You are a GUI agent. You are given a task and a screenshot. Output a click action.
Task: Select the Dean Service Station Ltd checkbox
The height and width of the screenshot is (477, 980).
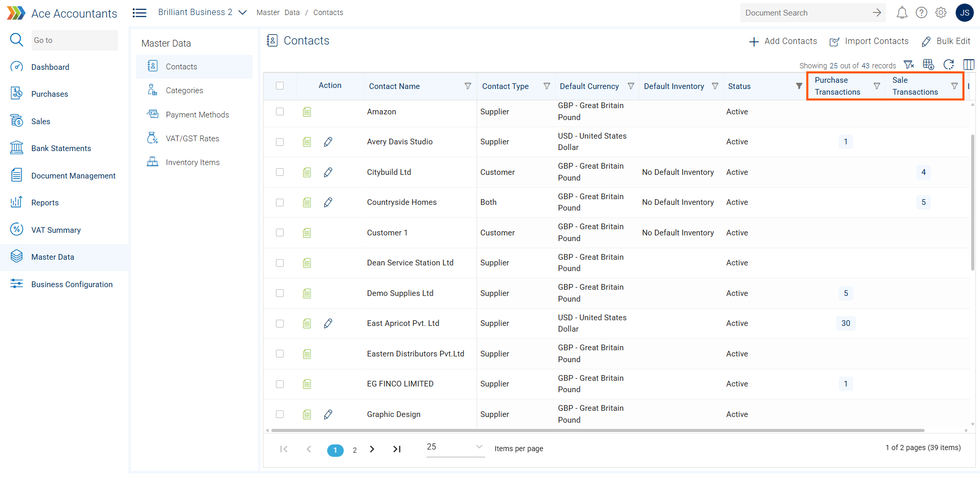(280, 263)
